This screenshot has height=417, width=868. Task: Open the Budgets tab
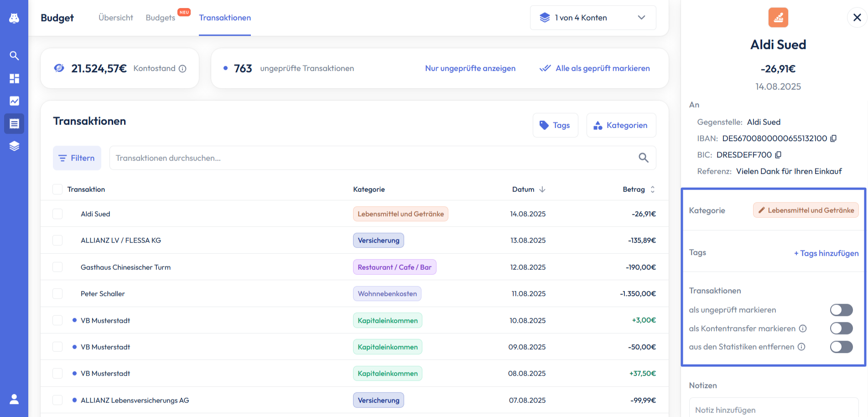tap(161, 18)
